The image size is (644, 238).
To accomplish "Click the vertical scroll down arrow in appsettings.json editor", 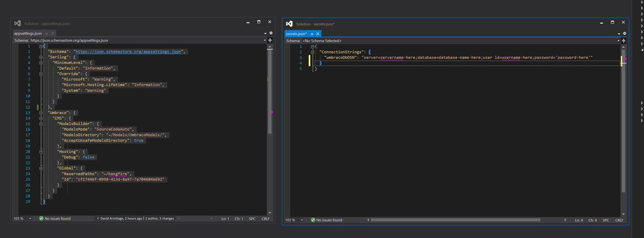I will [270, 212].
